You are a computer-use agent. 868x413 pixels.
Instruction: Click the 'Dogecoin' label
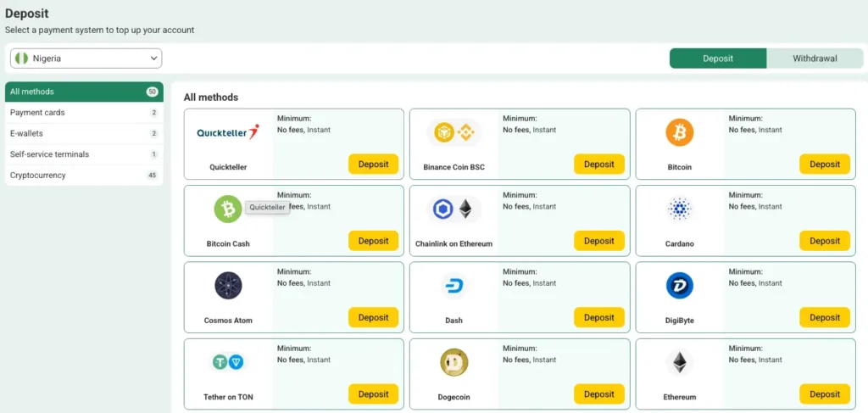pos(453,397)
